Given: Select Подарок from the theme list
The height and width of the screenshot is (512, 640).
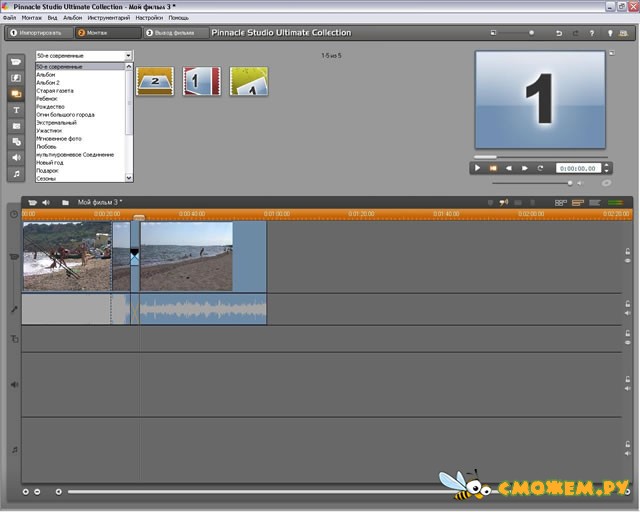Looking at the screenshot, I should 47,171.
